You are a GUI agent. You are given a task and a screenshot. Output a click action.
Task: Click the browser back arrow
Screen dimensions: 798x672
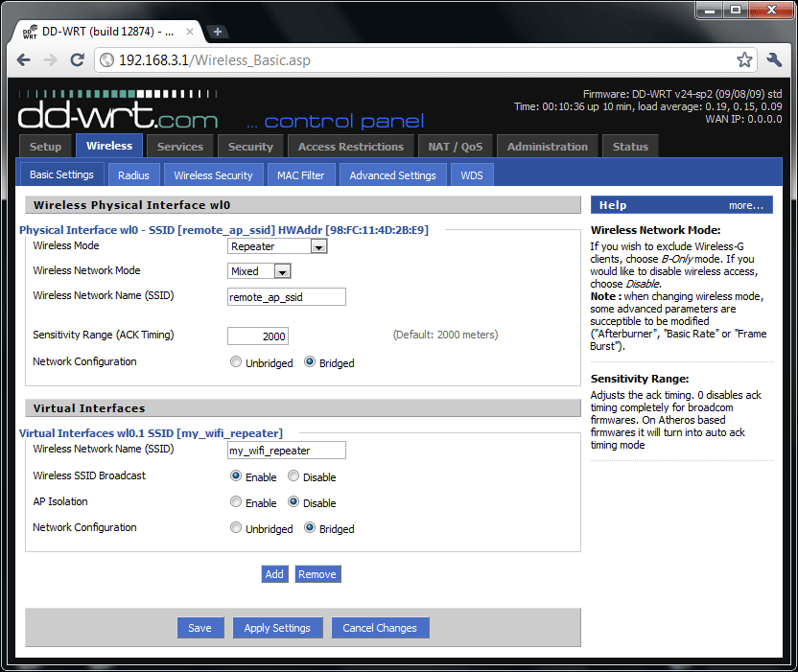(x=24, y=60)
